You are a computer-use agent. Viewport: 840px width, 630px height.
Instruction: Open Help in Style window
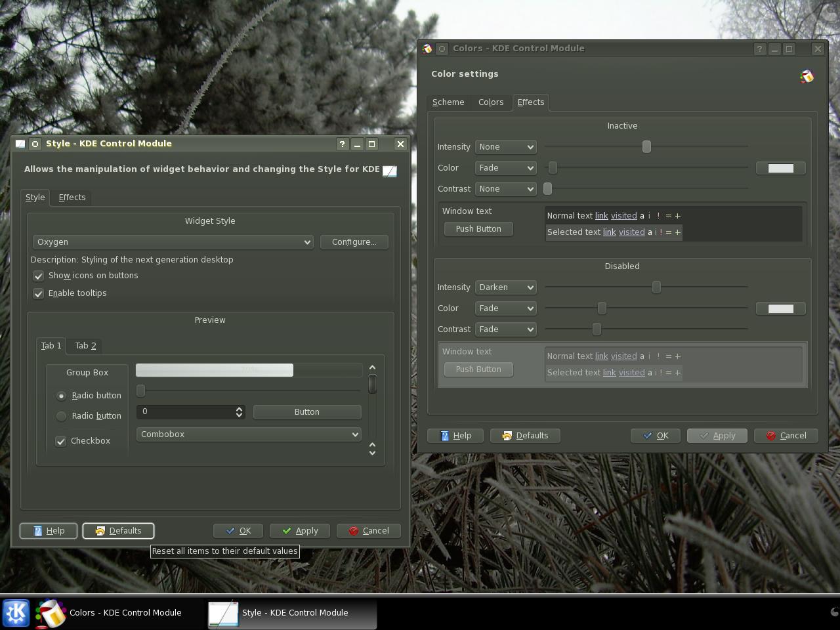[49, 531]
